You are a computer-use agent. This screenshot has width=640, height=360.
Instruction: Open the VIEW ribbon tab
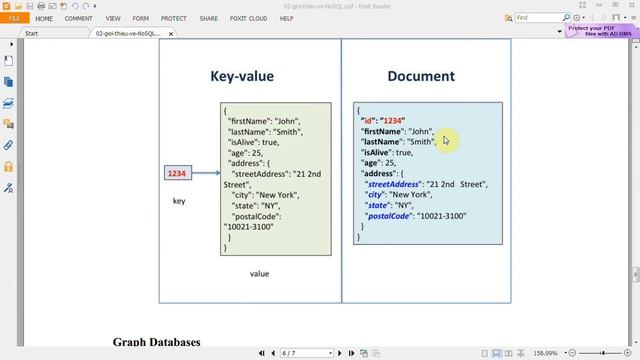[113, 18]
